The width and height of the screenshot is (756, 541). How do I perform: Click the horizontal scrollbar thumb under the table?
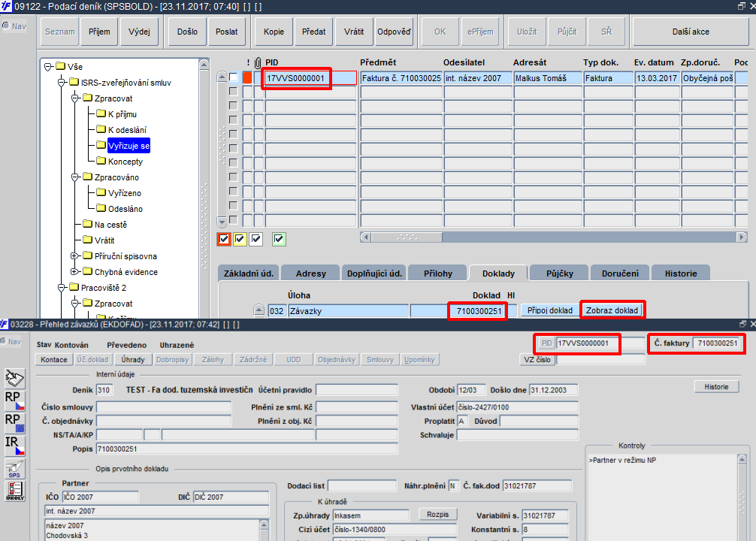pos(407,237)
